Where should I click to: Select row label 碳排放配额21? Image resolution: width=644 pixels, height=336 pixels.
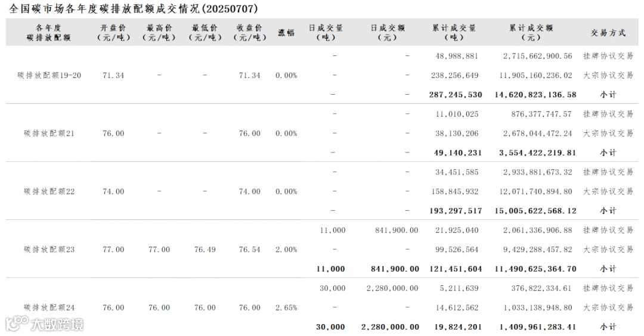coord(49,133)
